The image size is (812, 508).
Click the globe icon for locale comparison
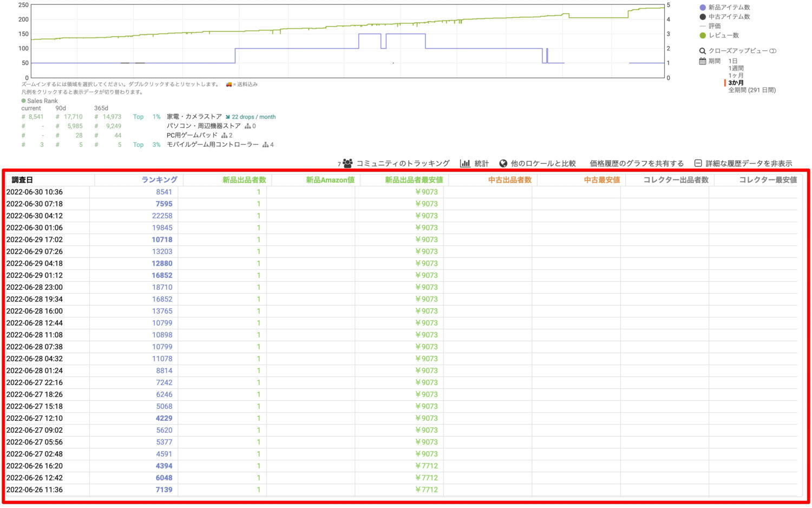(503, 163)
